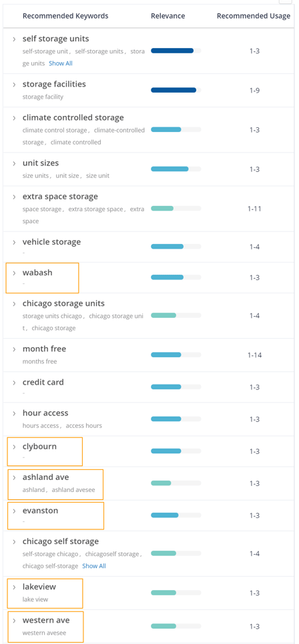Select the western ave keyword title
Viewport: 299px width, 644px height.
pos(46,620)
